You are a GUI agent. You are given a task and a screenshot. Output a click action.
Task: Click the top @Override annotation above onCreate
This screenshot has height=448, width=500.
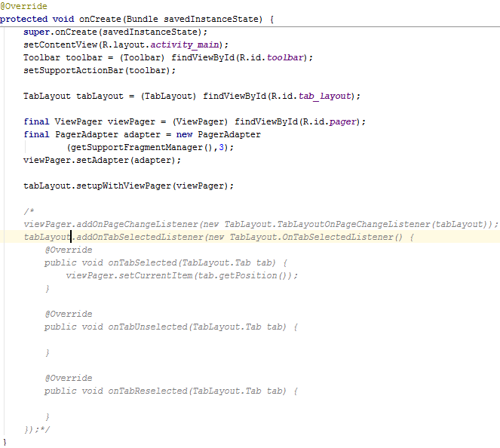pyautogui.click(x=23, y=6)
